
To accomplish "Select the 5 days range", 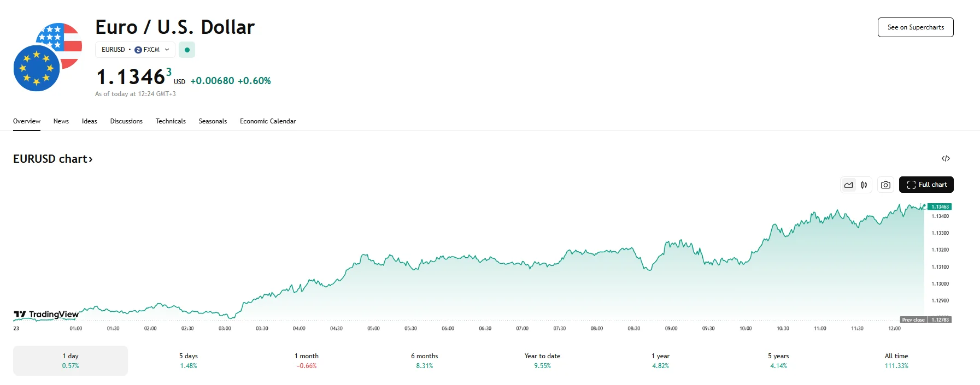I will (x=189, y=360).
